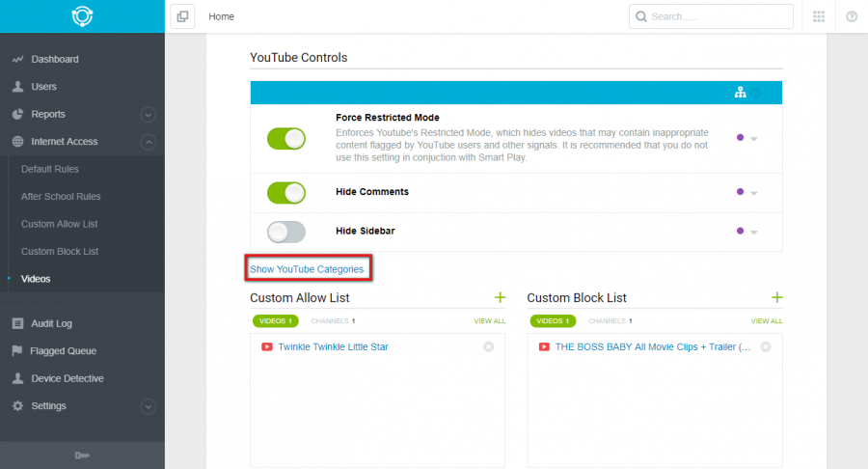Open Hide Sidebar row dropdown arrow
Image resolution: width=868 pixels, height=469 pixels.
(754, 233)
